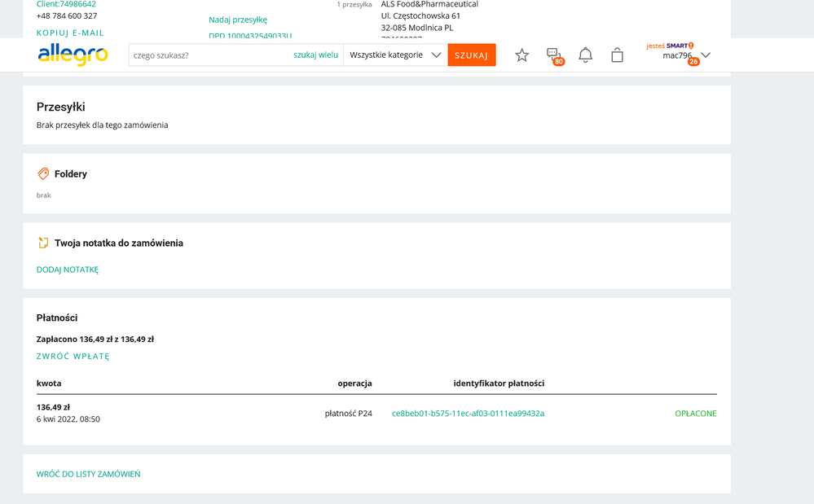Click KOPIUJ E-MAIL link
The image size is (814, 504).
pos(70,33)
